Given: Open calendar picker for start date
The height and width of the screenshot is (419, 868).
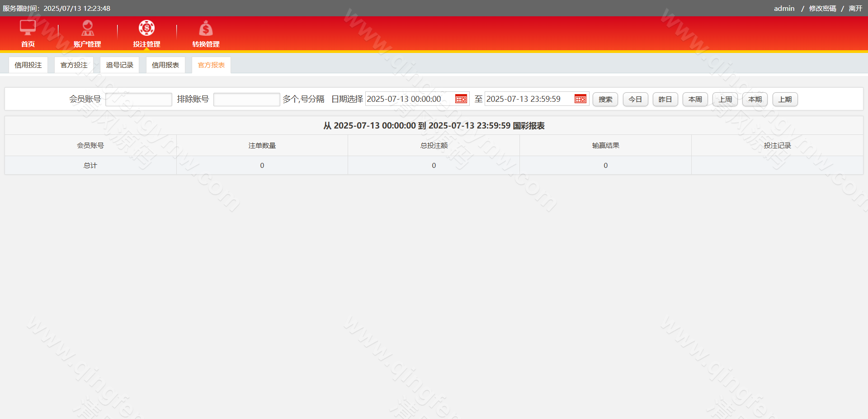Looking at the screenshot, I should [461, 99].
